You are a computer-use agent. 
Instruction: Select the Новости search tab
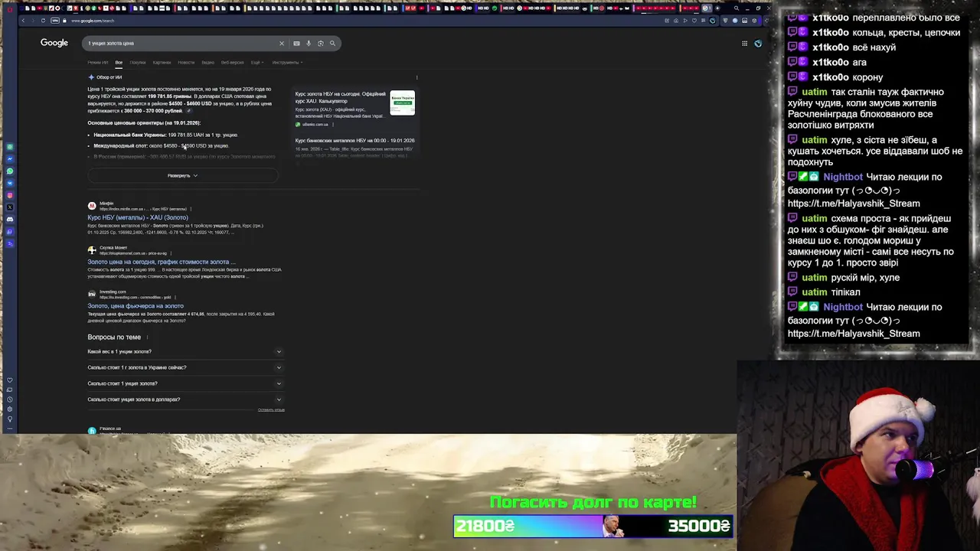coord(186,63)
